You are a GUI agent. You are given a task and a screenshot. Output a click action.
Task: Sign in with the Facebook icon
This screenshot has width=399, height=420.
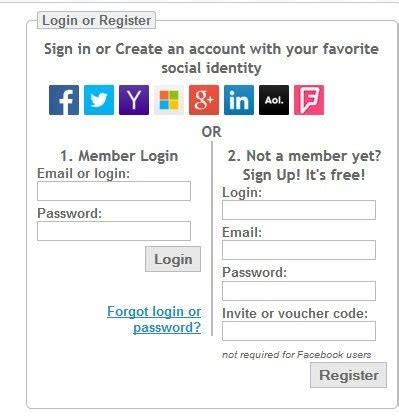point(64,100)
